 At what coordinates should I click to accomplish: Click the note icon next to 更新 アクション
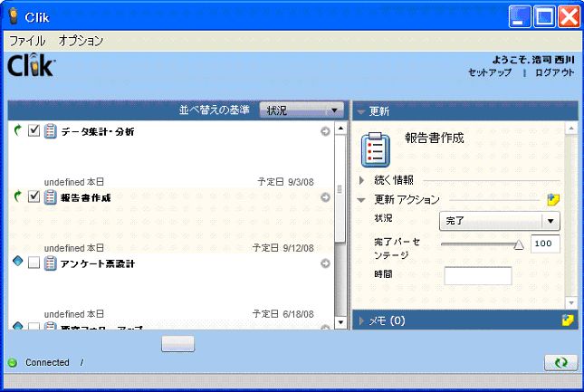point(553,199)
